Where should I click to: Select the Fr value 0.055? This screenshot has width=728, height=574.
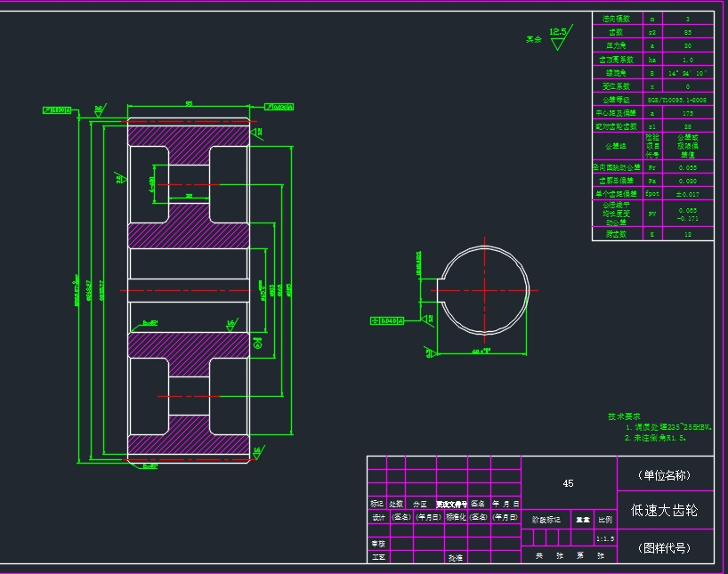688,167
